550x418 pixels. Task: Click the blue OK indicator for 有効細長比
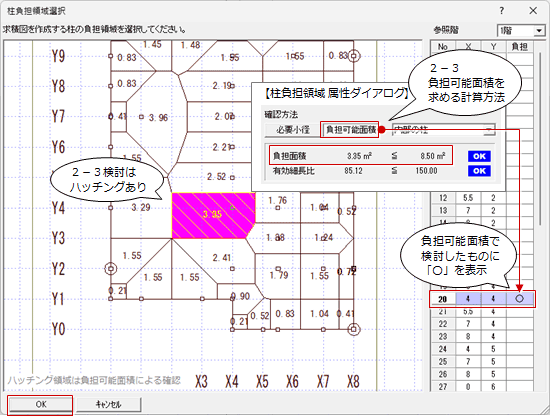[479, 171]
